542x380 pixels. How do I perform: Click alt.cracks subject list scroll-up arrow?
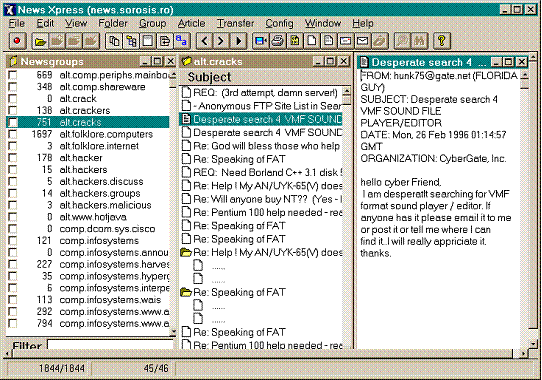pyautogui.click(x=346, y=91)
